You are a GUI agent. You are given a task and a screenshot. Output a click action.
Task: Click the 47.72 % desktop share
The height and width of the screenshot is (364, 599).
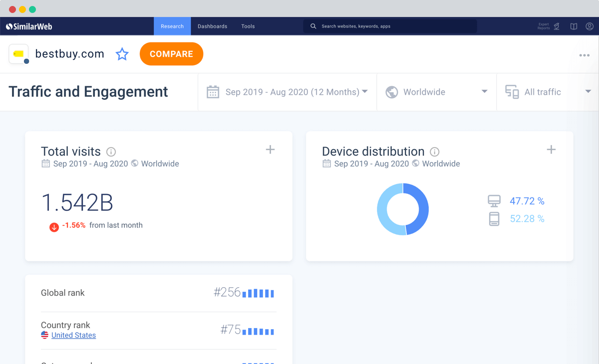[527, 201]
